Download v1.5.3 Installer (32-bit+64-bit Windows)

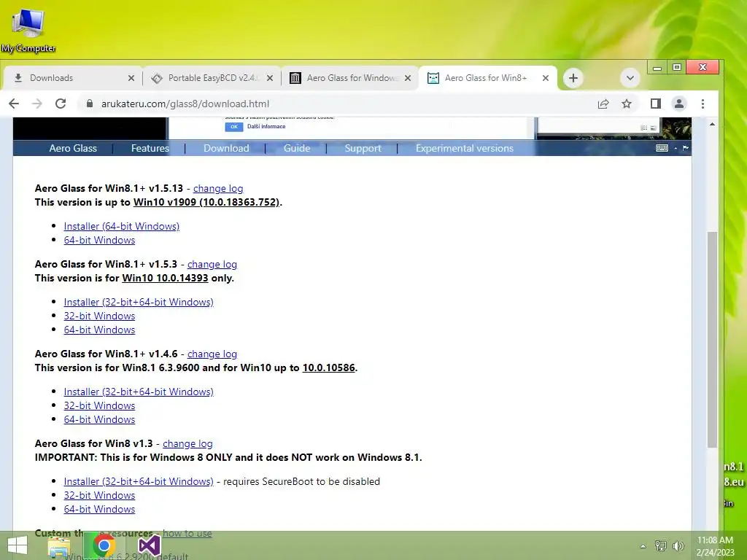pyautogui.click(x=139, y=302)
